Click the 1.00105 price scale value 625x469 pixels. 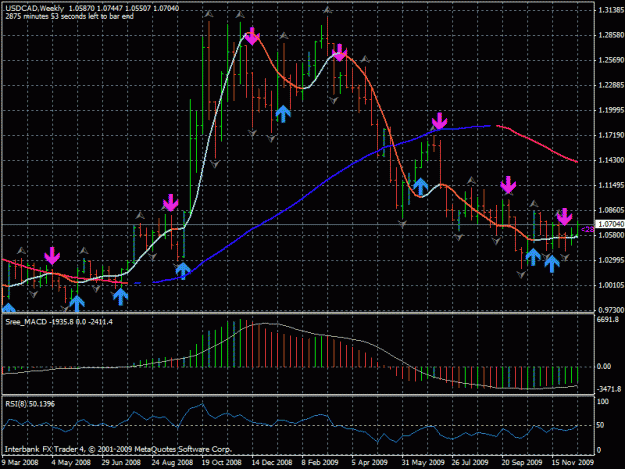coord(611,285)
